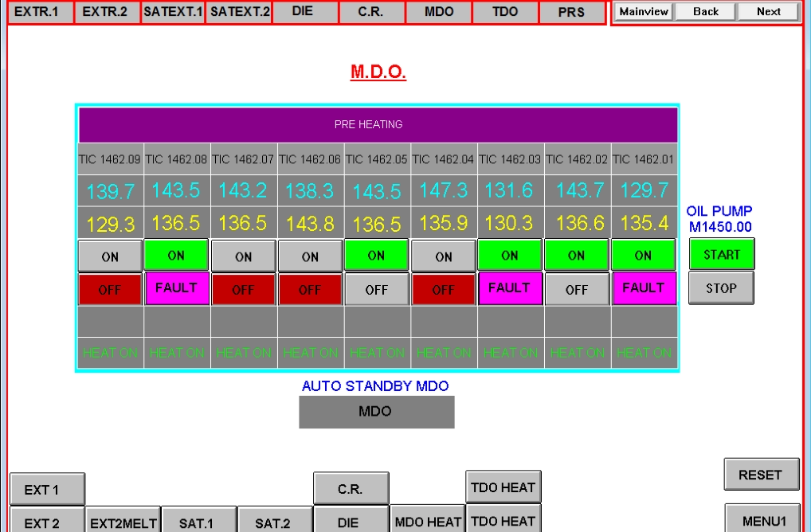The width and height of the screenshot is (811, 532).
Task: Switch OFF heater TIC 1462.02
Action: click(x=577, y=290)
